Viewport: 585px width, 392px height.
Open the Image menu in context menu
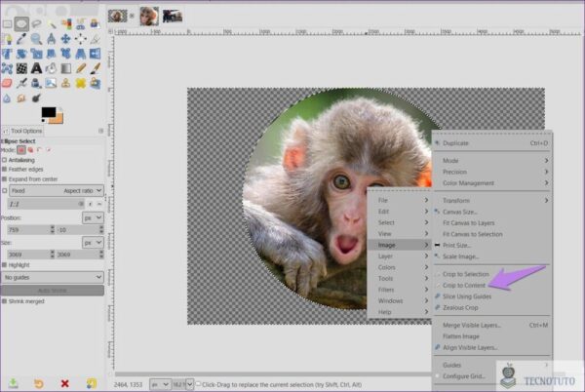point(400,245)
